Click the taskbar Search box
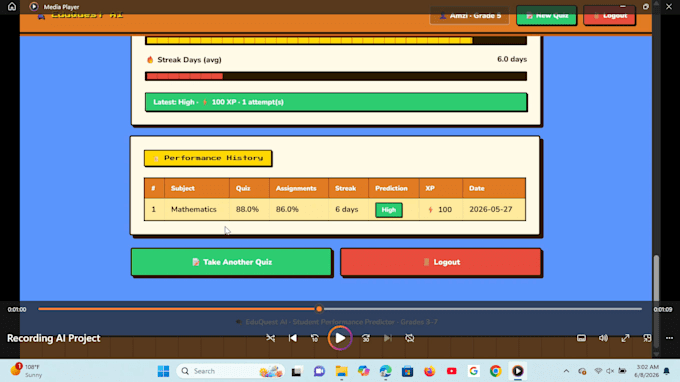680x382 pixels. click(230, 371)
